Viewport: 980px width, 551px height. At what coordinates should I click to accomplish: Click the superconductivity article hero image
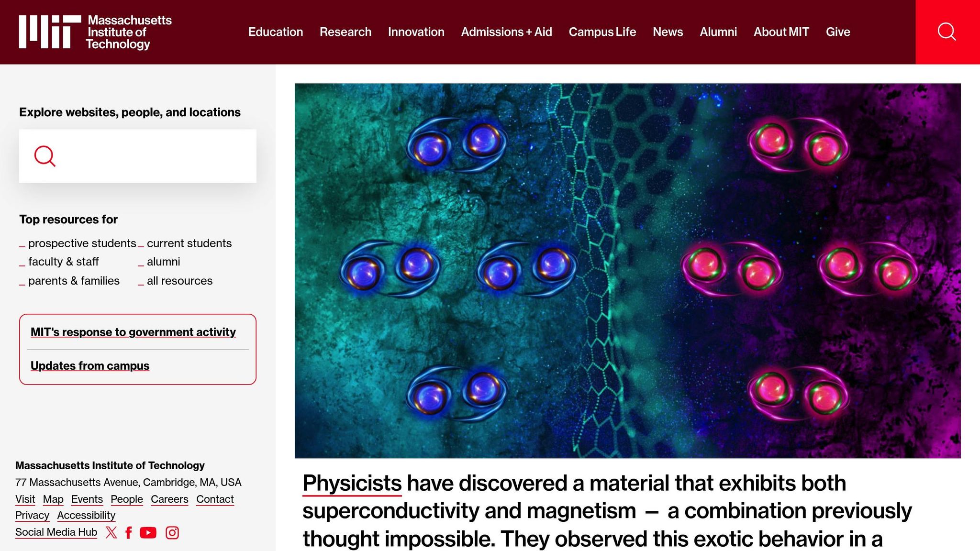pos(627,271)
